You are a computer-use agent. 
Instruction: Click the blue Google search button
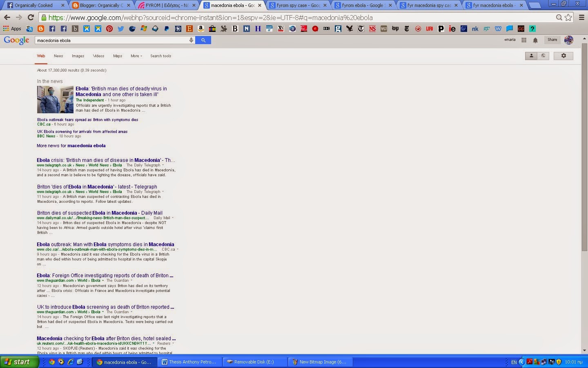[x=203, y=40]
